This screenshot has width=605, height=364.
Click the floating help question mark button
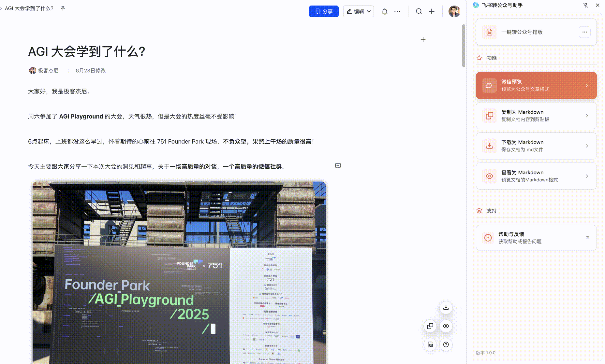click(446, 344)
